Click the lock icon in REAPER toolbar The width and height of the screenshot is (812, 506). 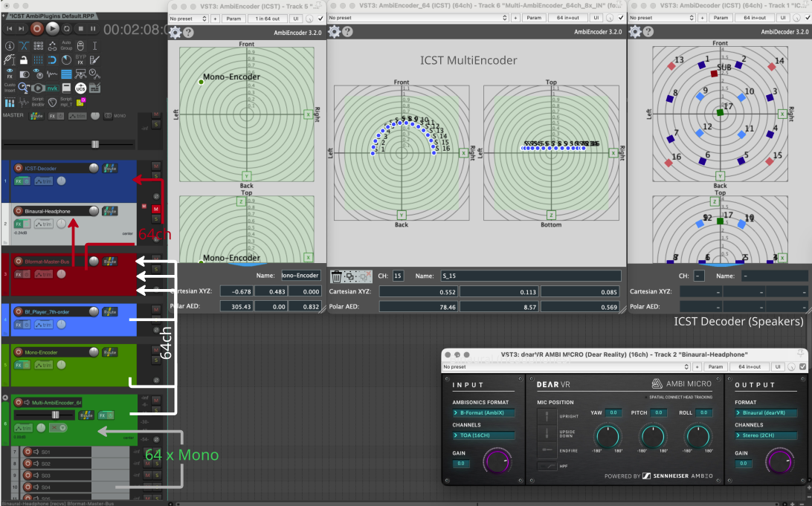click(x=23, y=59)
